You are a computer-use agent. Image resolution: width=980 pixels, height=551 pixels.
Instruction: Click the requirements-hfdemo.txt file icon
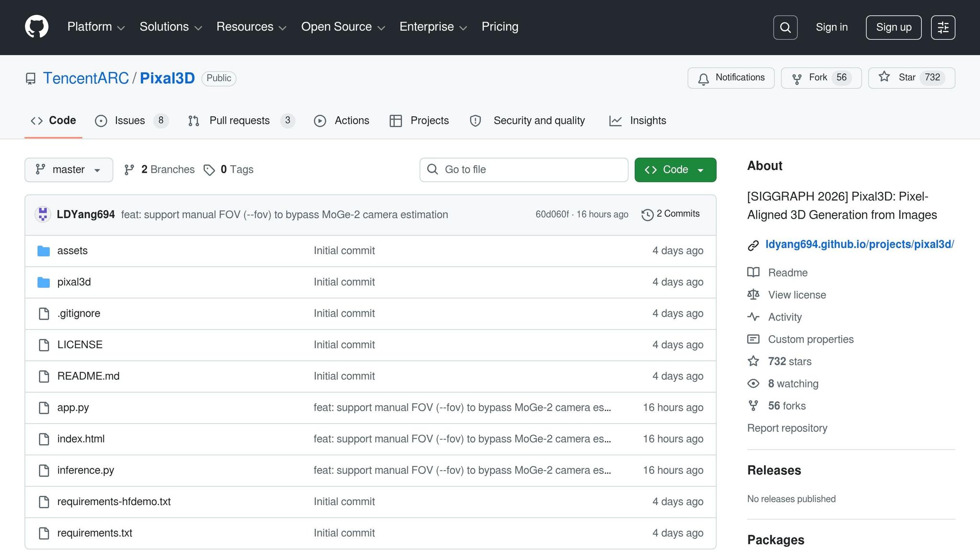pyautogui.click(x=44, y=502)
